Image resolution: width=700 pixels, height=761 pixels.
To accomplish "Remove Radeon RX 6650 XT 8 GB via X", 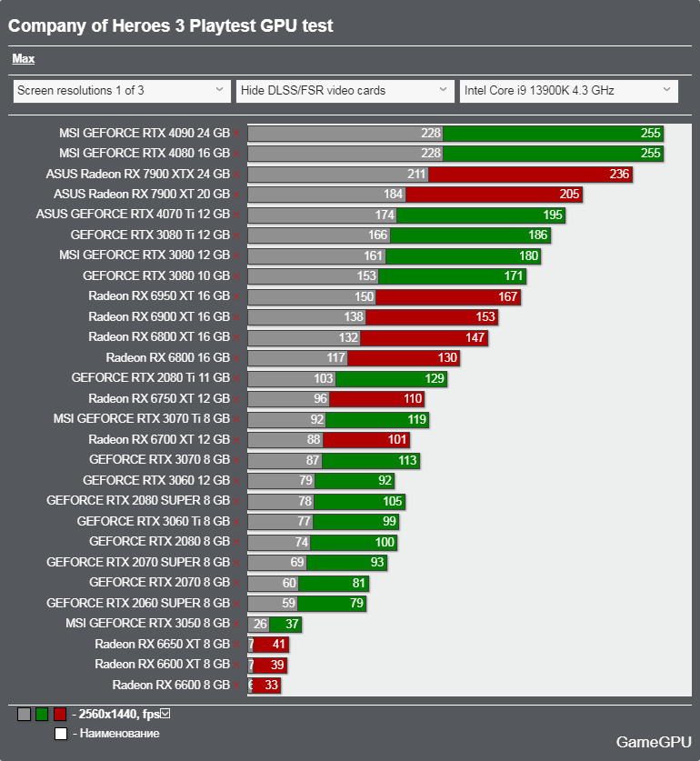I will (236, 645).
